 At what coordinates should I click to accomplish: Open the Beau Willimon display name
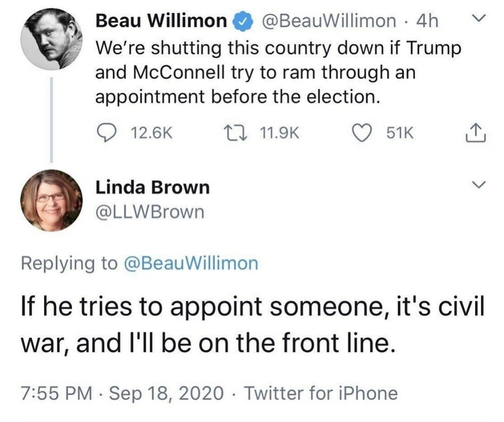(161, 21)
